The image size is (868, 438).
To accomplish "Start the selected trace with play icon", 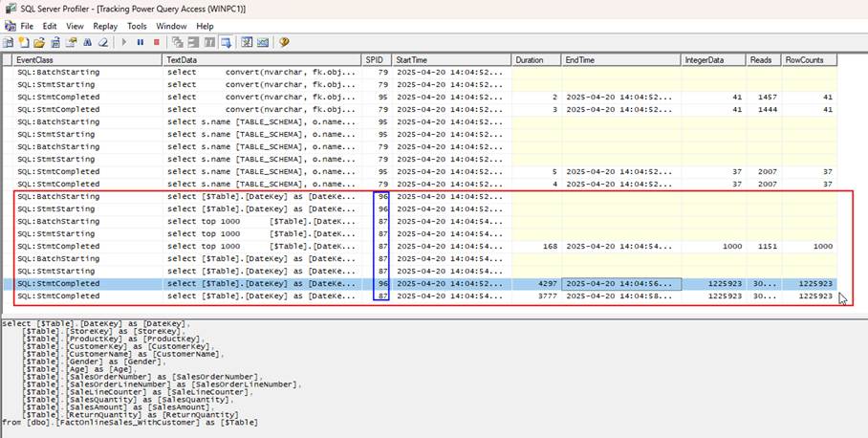I will [x=124, y=42].
